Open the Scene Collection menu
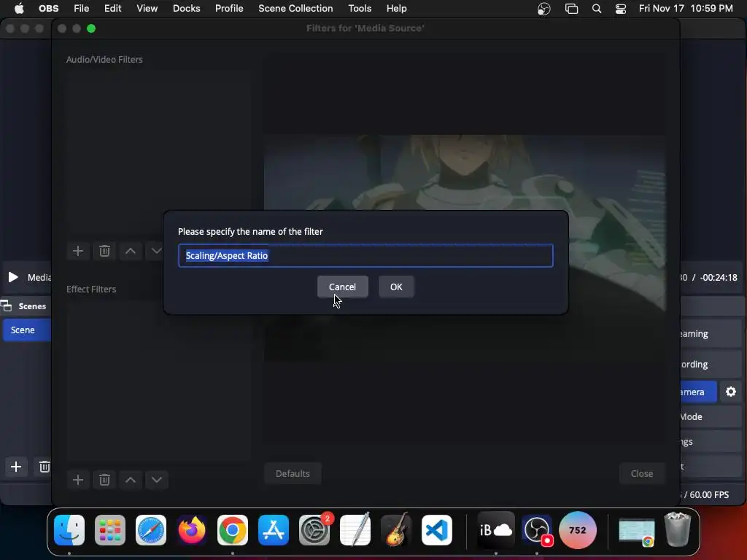The width and height of the screenshot is (747, 560). [295, 8]
